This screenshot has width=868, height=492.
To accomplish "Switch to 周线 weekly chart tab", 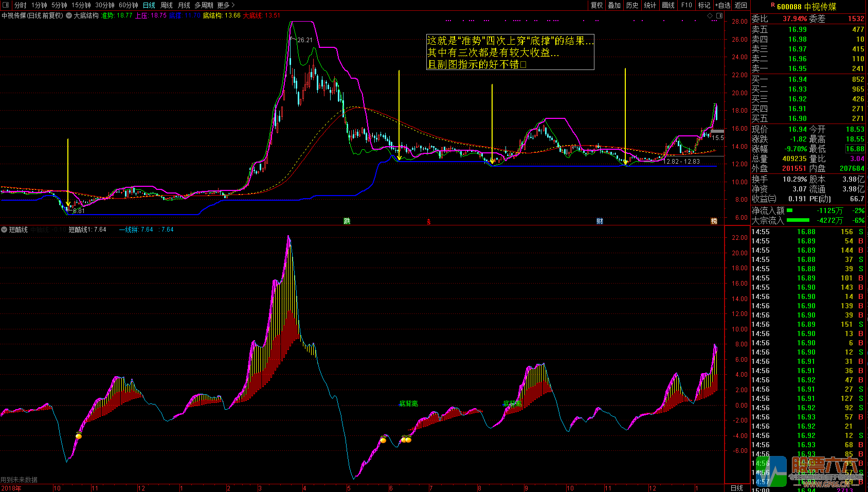I will [167, 5].
